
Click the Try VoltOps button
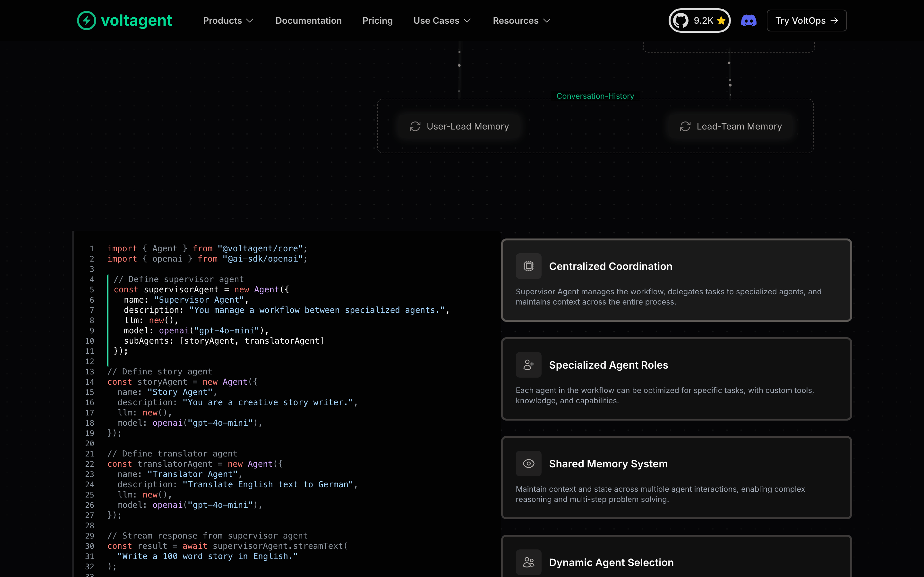point(806,21)
